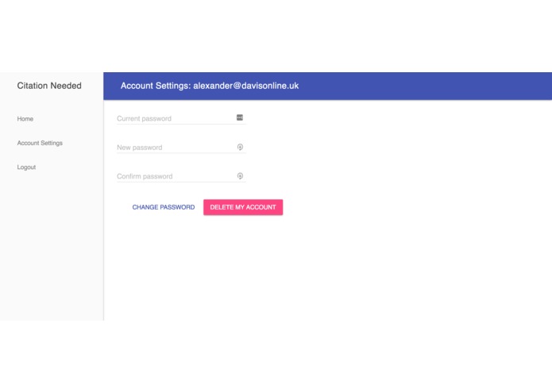Viewport: 552px width, 392px height.
Task: Click the password manager icon in Current password
Action: (240, 117)
